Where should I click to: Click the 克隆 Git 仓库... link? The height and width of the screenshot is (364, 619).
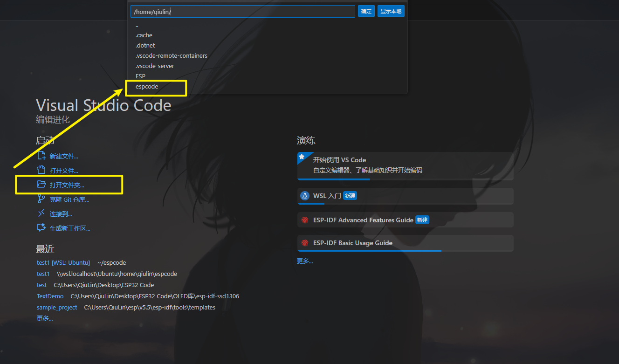click(x=69, y=200)
